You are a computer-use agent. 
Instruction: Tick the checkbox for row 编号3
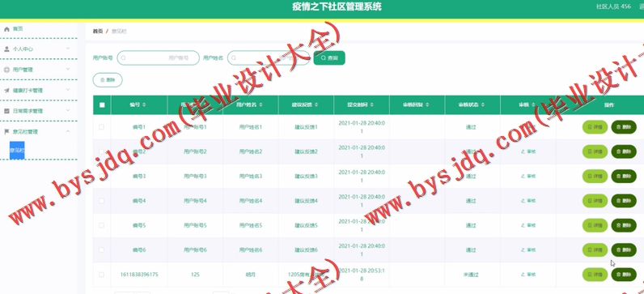click(x=101, y=177)
